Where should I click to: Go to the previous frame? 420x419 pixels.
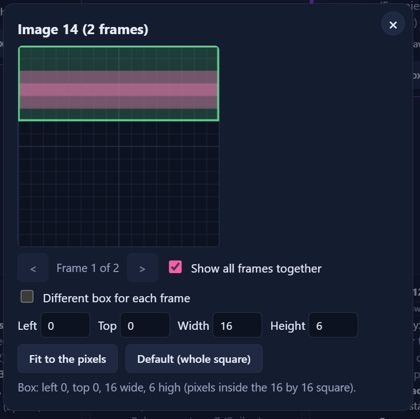click(x=33, y=268)
